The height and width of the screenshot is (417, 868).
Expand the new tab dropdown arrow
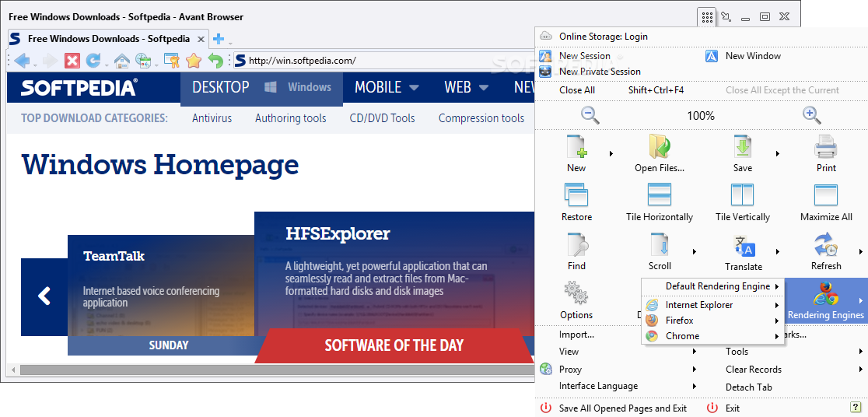[x=231, y=43]
